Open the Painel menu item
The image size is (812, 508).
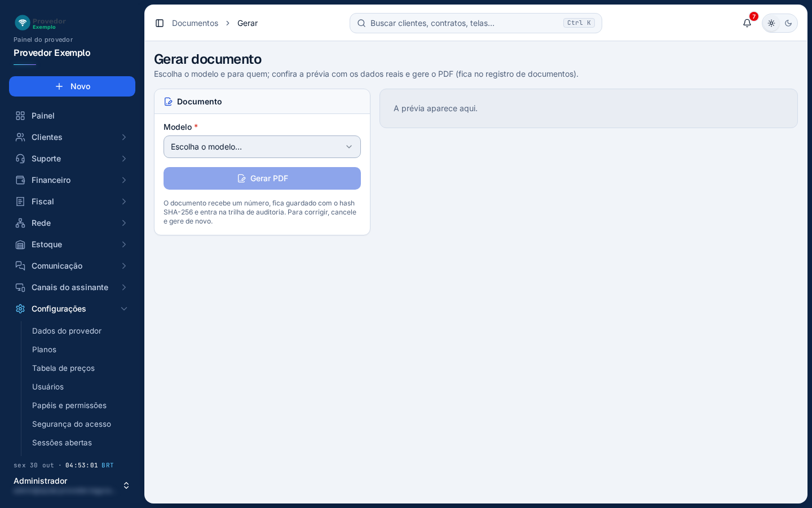tap(72, 116)
